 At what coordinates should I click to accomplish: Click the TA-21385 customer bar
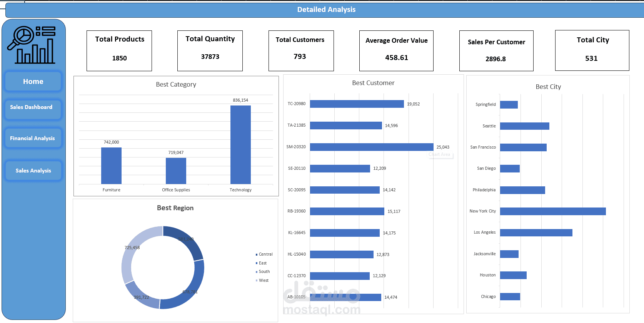346,126
